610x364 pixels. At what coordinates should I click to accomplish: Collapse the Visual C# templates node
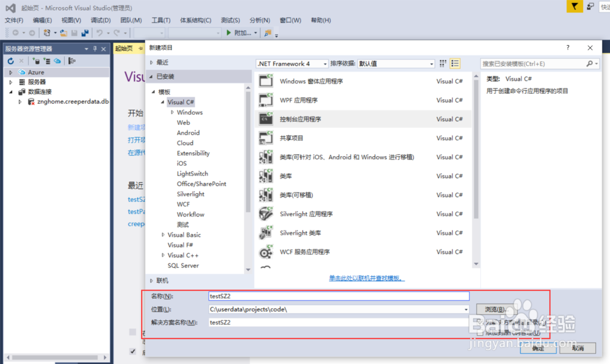163,102
